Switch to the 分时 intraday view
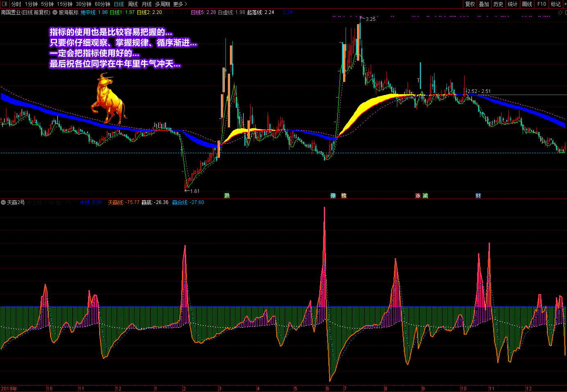 tap(16, 4)
